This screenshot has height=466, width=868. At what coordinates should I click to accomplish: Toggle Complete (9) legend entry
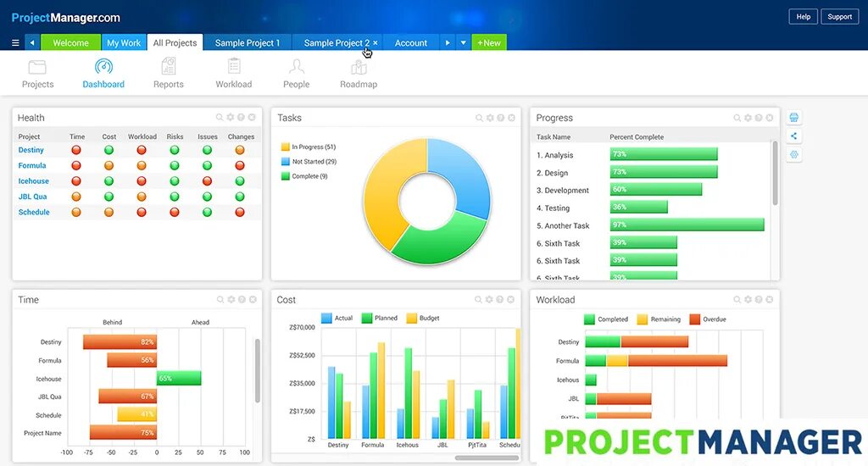304,176
